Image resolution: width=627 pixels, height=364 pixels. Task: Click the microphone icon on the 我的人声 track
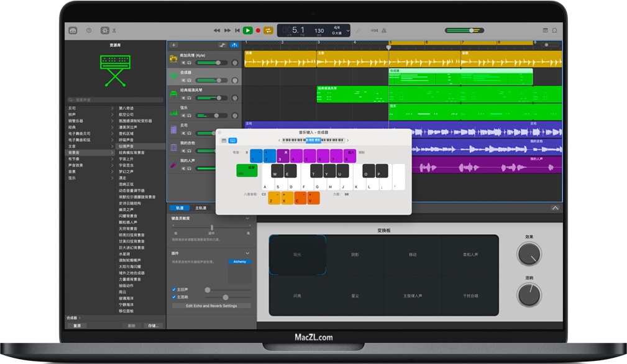[173, 164]
